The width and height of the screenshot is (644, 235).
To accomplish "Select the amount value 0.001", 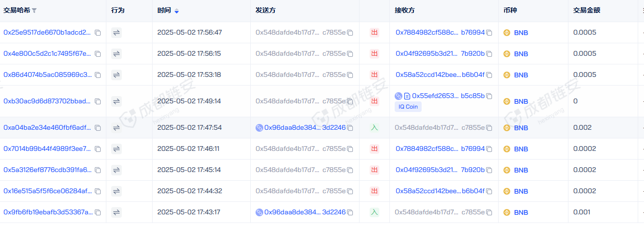I will pos(582,212).
